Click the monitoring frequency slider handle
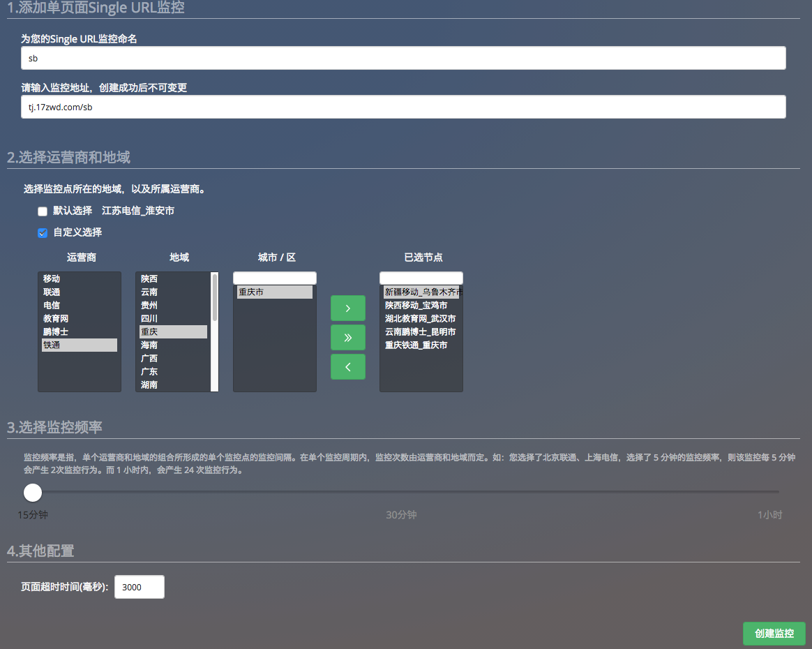The image size is (812, 649). coord(33,493)
